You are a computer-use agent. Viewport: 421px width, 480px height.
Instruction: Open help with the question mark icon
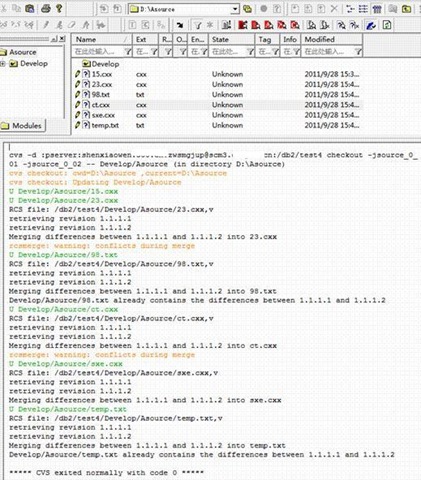click(x=59, y=8)
